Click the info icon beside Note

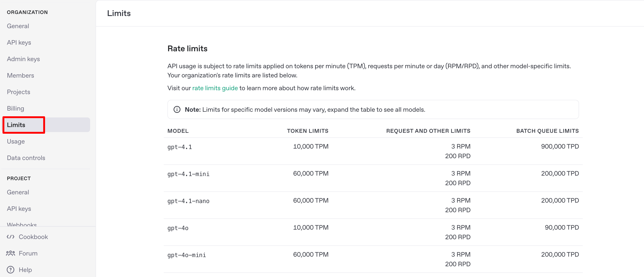(177, 110)
